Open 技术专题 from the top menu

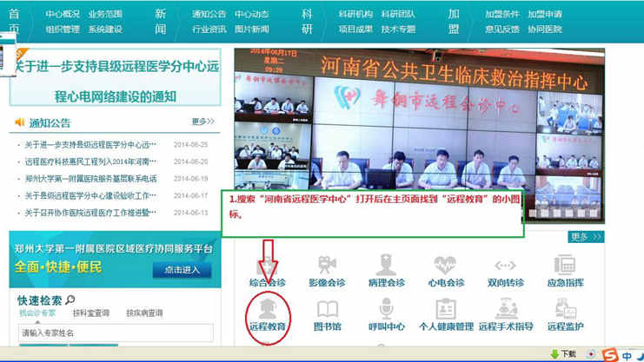[398, 30]
